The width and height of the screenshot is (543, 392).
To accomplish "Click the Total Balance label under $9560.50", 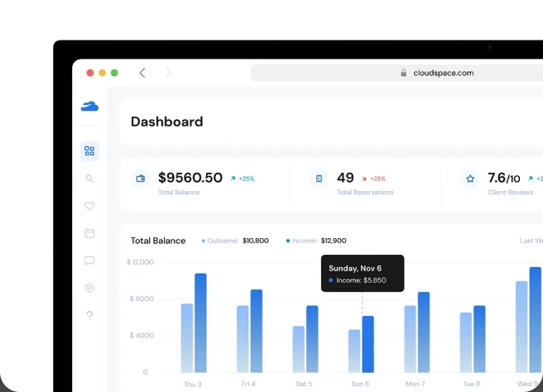I will coord(179,193).
